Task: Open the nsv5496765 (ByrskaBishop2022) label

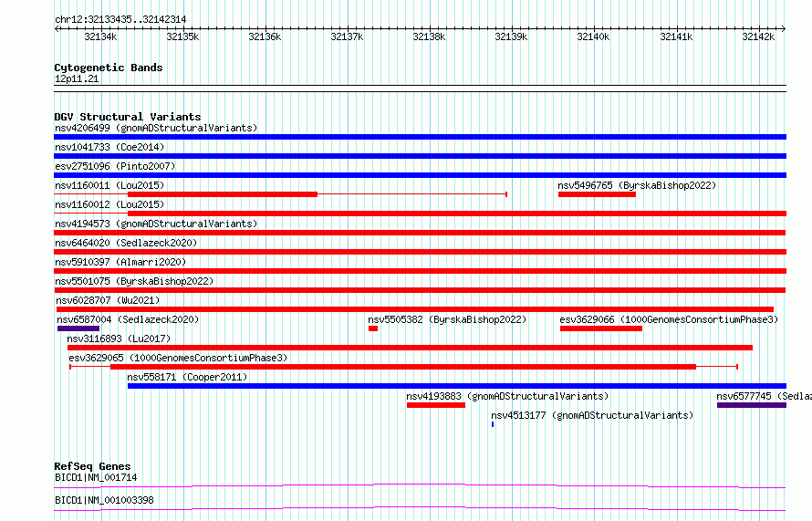Action: tap(637, 185)
